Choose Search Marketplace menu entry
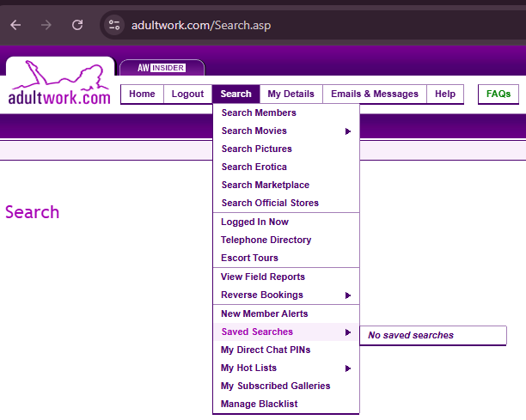 coord(265,185)
